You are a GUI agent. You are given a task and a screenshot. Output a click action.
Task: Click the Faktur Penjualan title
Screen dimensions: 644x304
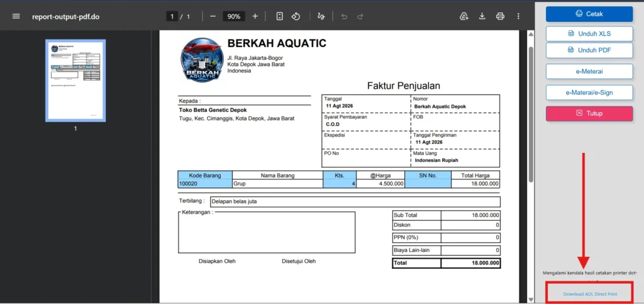[403, 86]
